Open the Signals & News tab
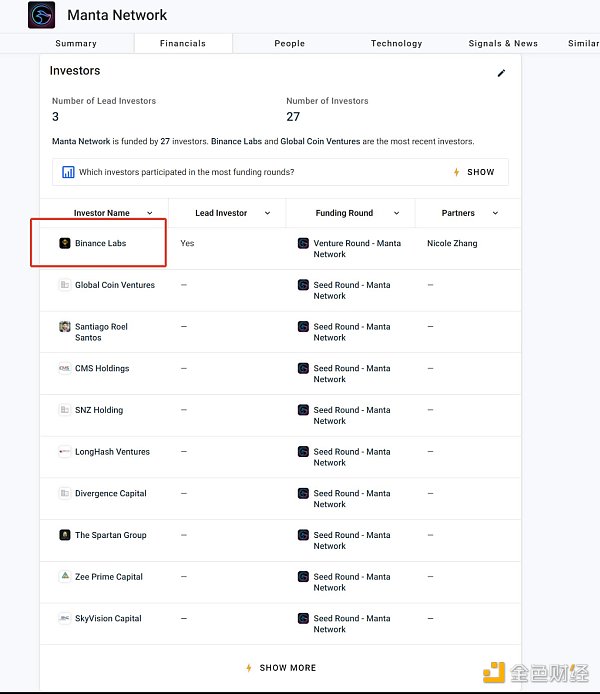This screenshot has width=600, height=694. click(x=503, y=43)
